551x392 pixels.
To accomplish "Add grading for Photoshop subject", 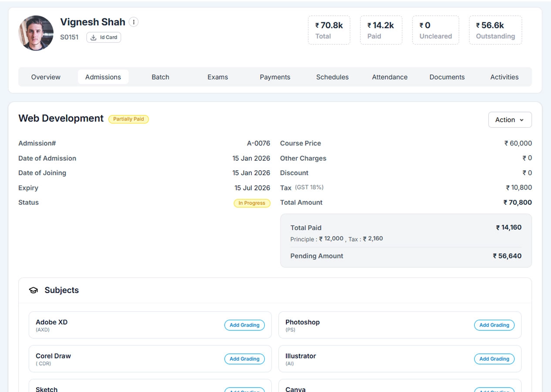I will pyautogui.click(x=494, y=325).
